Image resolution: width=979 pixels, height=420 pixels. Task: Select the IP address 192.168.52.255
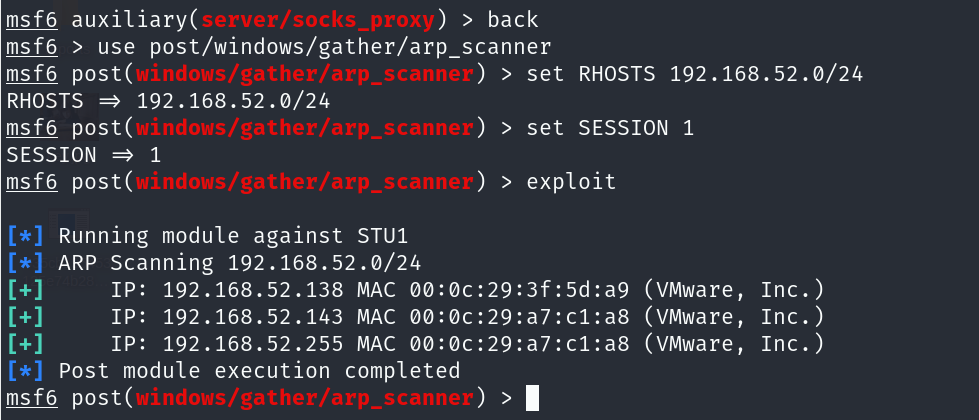point(240,344)
